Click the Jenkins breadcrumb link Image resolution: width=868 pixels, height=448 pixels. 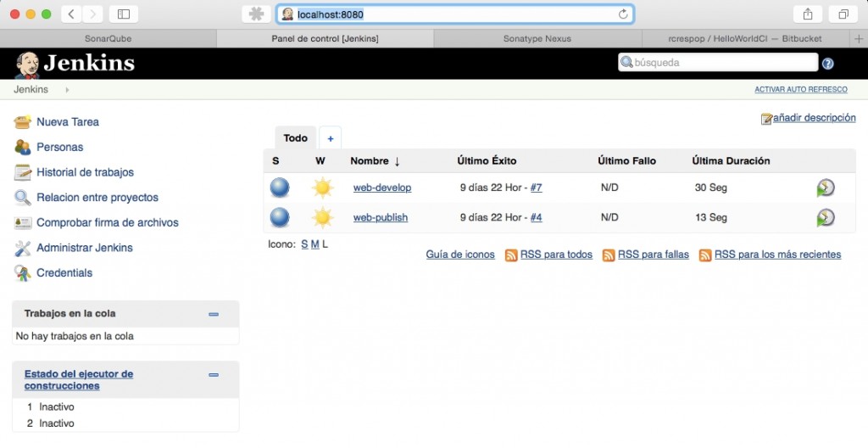pos(31,89)
